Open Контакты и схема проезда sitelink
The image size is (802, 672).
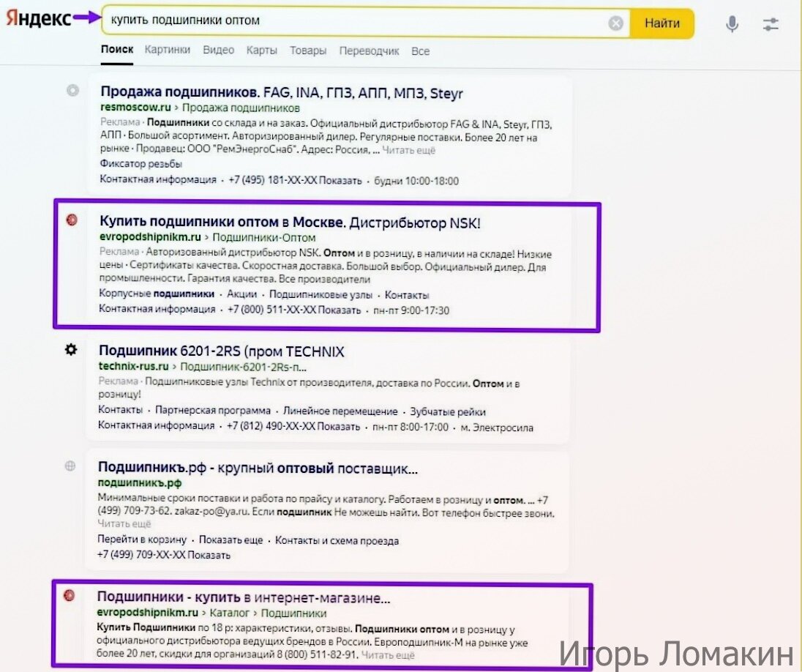(337, 540)
